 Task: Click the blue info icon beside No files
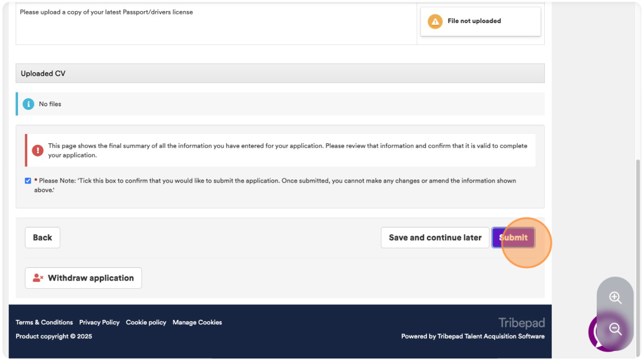(x=28, y=104)
